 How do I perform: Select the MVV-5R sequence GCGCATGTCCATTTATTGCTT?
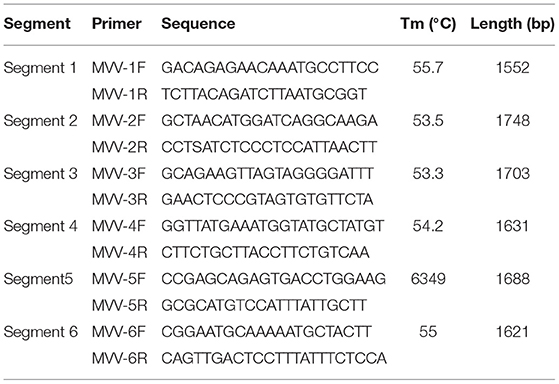point(264,306)
